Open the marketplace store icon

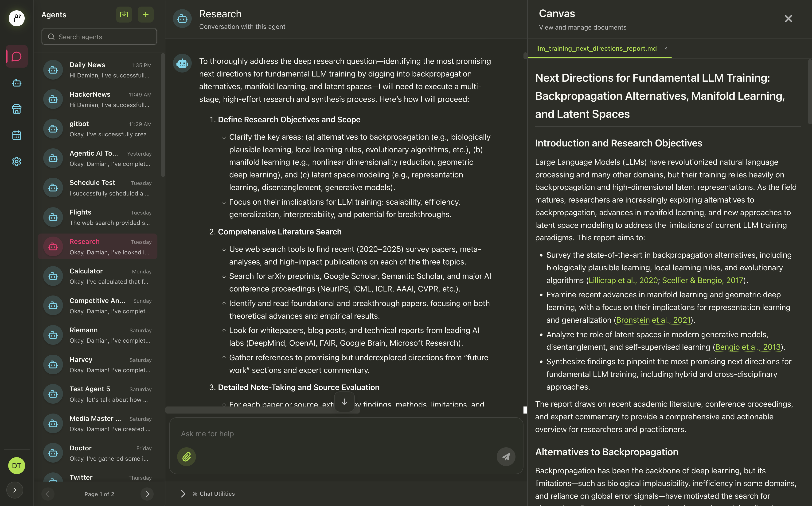click(16, 109)
